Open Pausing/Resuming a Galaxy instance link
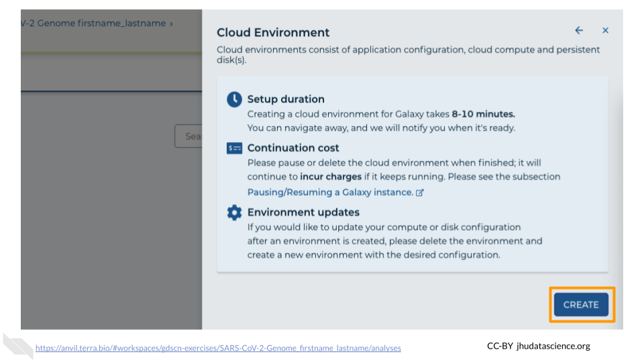This screenshot has height=362, width=644. pyautogui.click(x=330, y=192)
